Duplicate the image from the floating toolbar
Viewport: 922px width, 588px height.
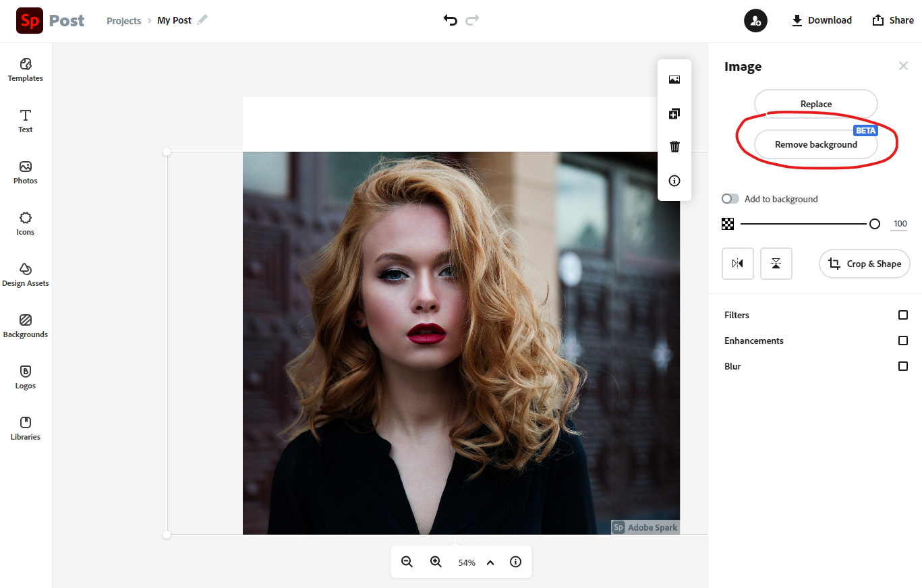point(674,113)
